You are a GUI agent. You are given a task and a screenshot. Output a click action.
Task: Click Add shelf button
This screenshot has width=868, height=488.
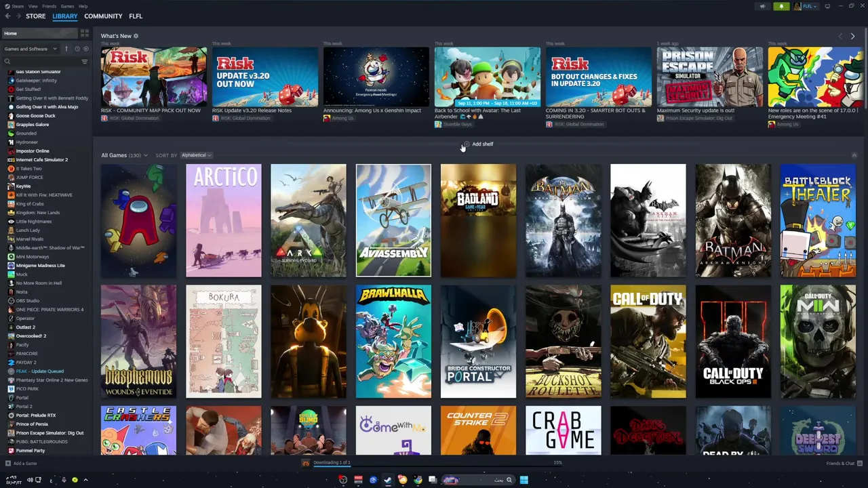point(478,144)
